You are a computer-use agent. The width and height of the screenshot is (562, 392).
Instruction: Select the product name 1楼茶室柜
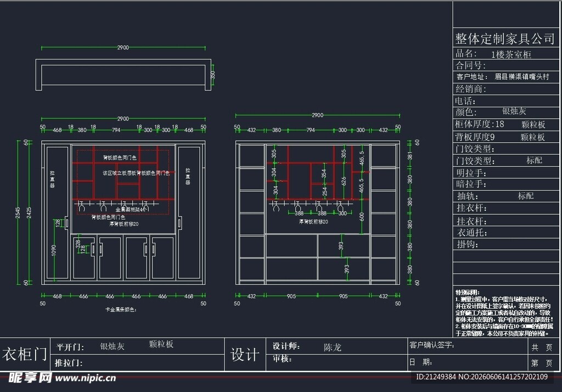click(x=511, y=54)
